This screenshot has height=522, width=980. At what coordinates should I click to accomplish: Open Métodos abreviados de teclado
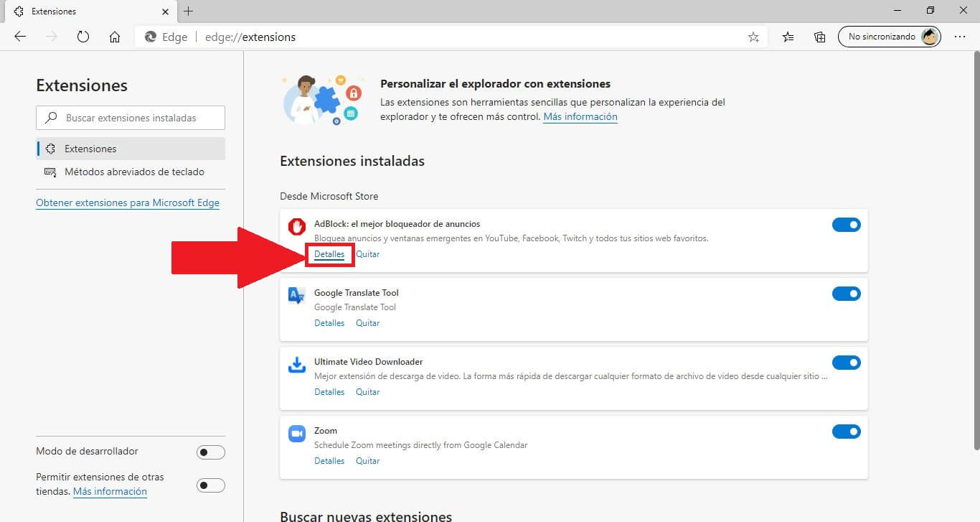coord(131,172)
